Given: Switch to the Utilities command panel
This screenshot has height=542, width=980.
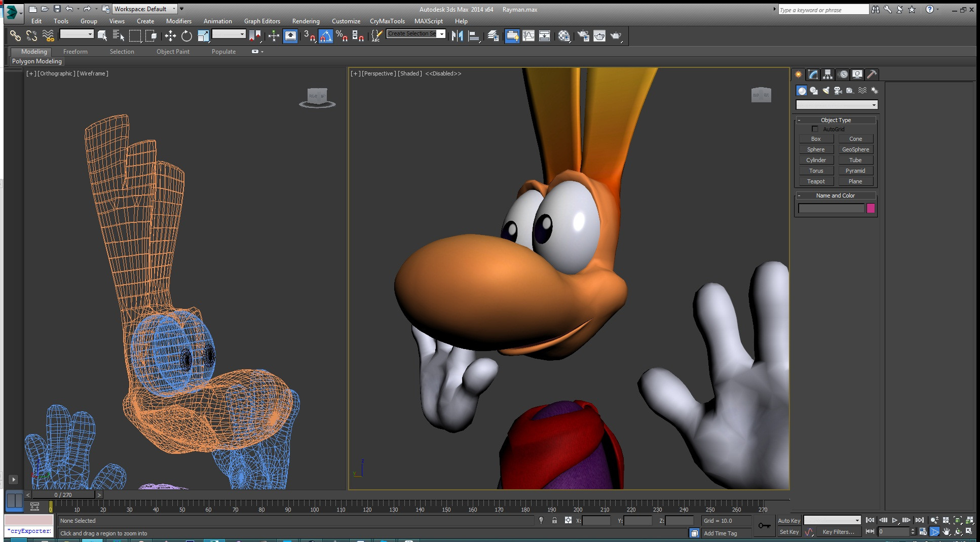Looking at the screenshot, I should click(872, 74).
